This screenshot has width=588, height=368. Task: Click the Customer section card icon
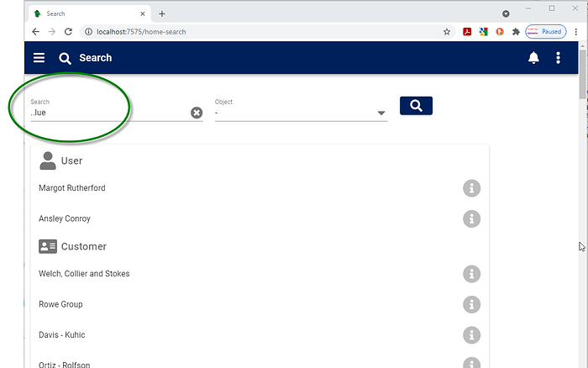coord(48,246)
